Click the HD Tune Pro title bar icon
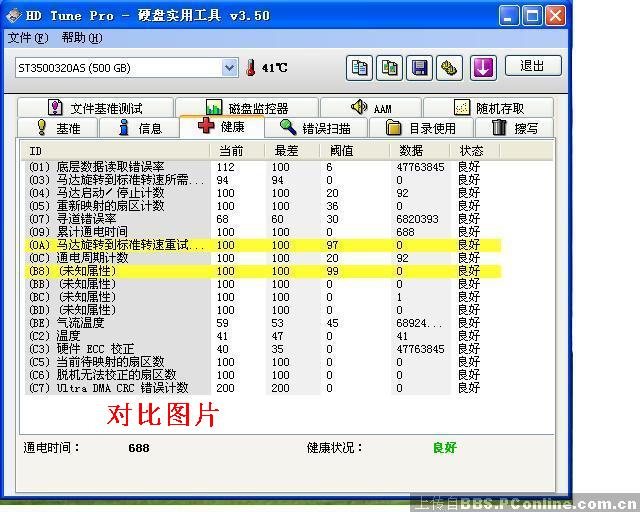This screenshot has width=640, height=512. (x=13, y=16)
